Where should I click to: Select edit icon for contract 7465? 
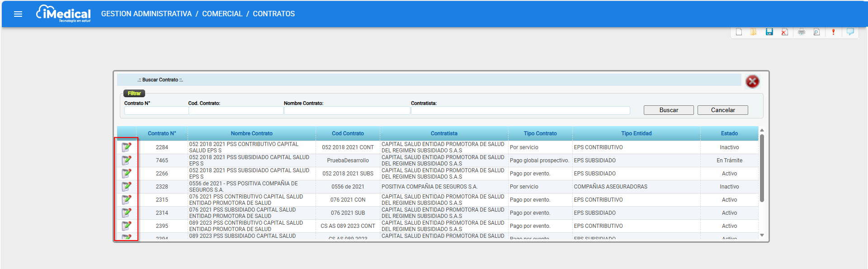(x=127, y=160)
